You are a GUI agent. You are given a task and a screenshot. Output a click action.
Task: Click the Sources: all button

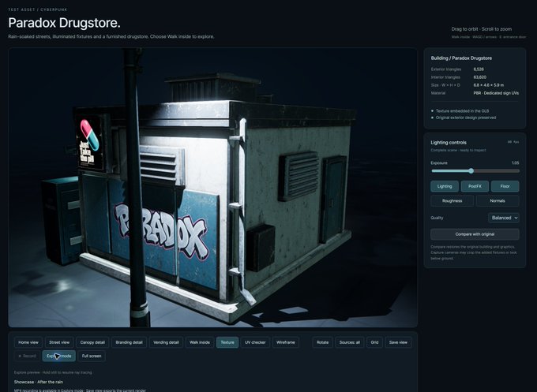point(350,342)
